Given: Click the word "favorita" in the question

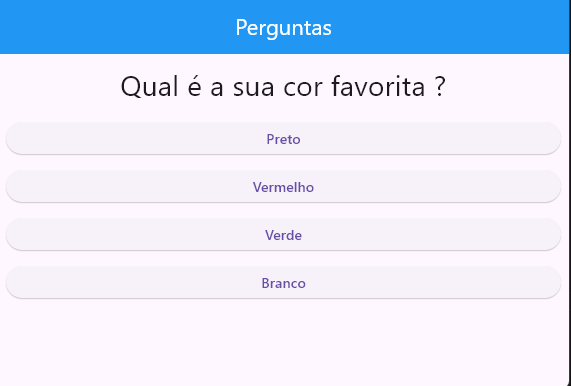Looking at the screenshot, I should (x=378, y=87).
